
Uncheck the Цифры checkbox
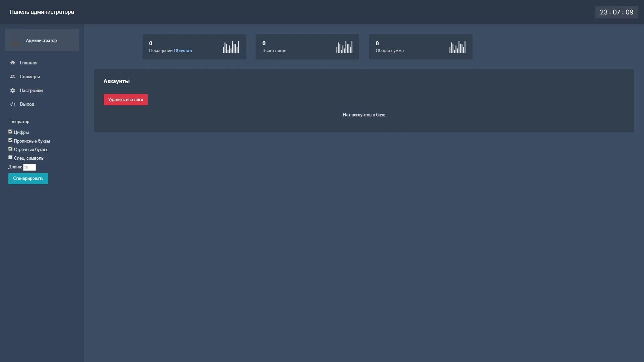click(10, 132)
